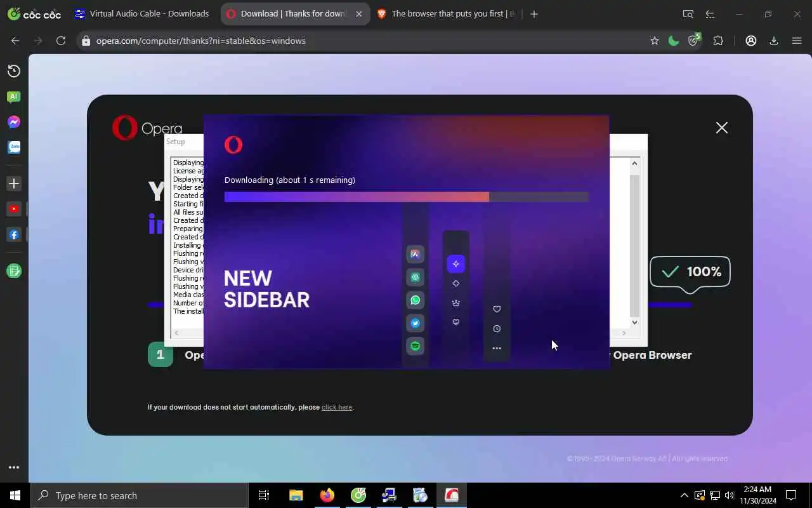
Task: Open Facebook from the browser sidebar
Action: 14,234
